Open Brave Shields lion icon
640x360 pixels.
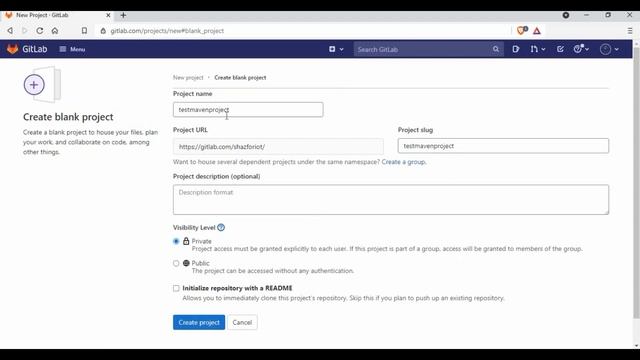pos(521,31)
